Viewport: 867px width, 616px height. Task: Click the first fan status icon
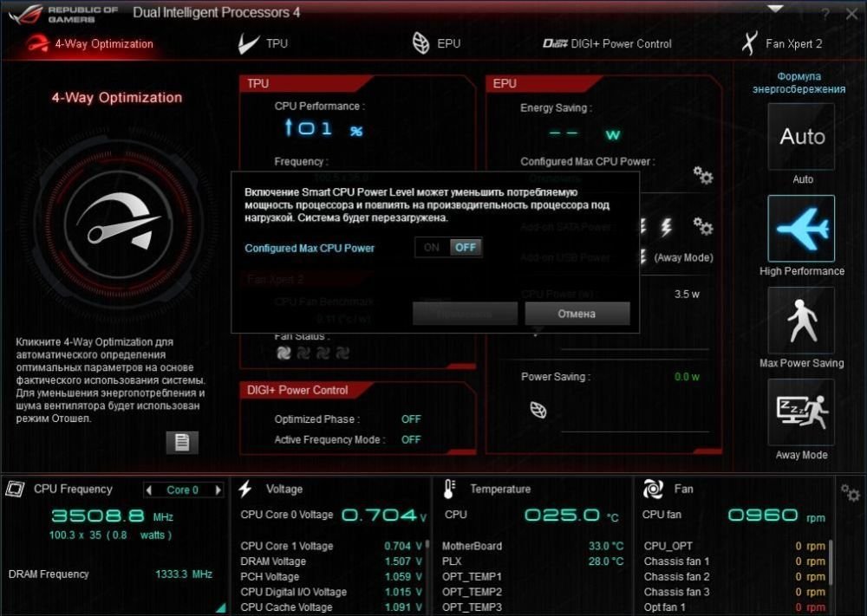coord(284,353)
